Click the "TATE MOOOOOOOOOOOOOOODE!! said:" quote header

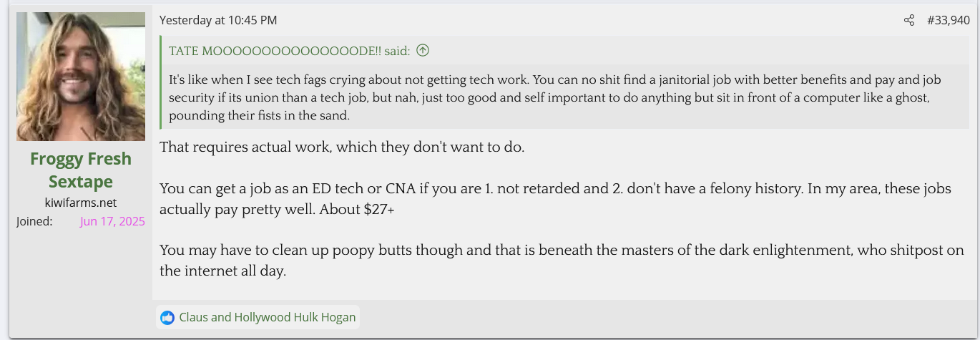pos(290,51)
